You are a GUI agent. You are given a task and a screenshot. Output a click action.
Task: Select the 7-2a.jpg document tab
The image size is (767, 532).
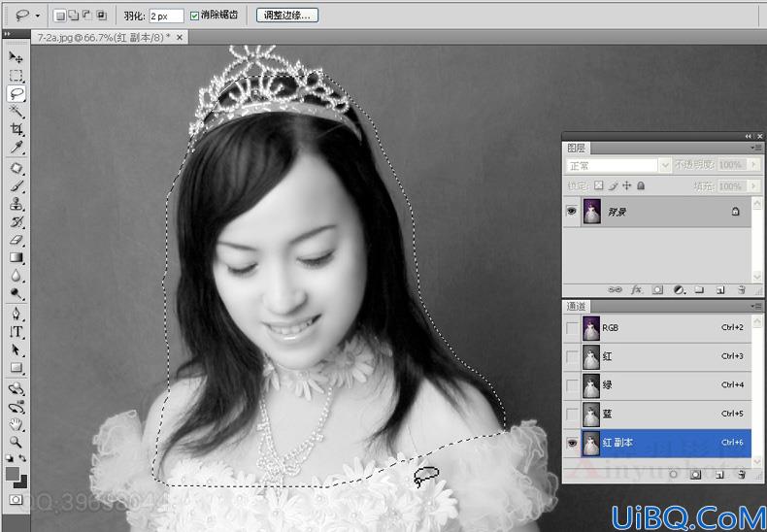click(x=103, y=37)
